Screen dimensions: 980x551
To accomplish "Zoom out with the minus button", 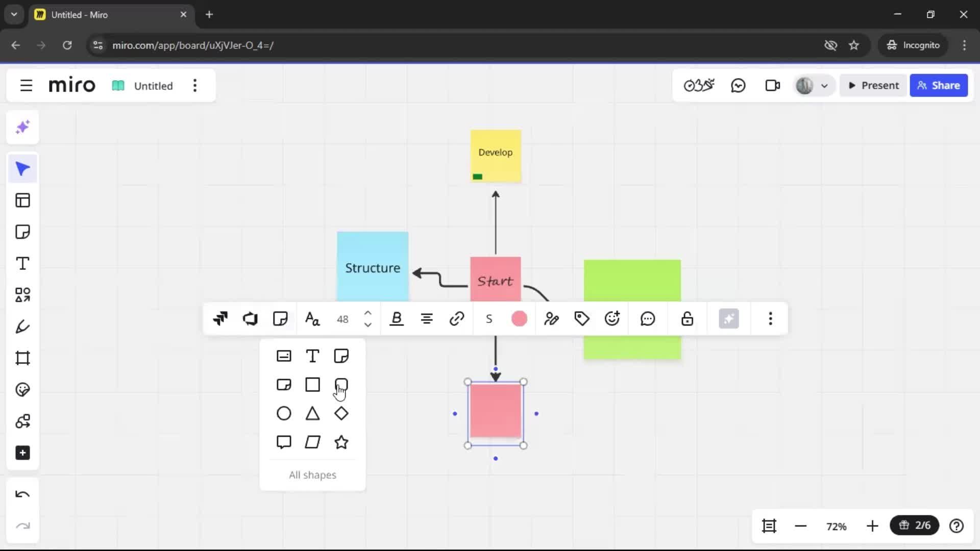I will point(800,526).
